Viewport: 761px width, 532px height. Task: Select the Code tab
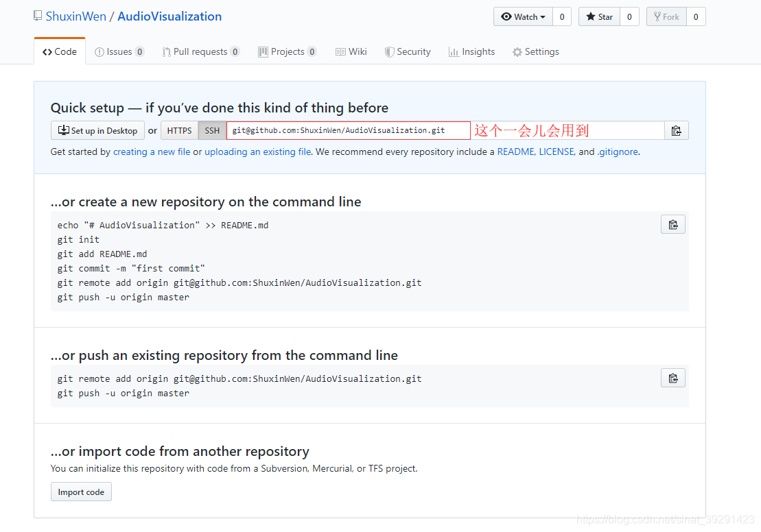click(x=60, y=51)
